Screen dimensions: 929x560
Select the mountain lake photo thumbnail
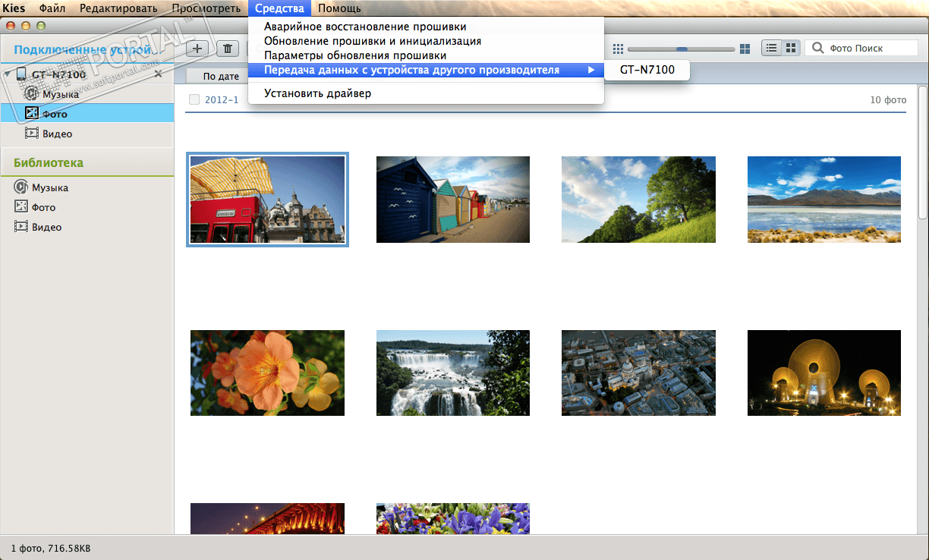click(x=824, y=200)
